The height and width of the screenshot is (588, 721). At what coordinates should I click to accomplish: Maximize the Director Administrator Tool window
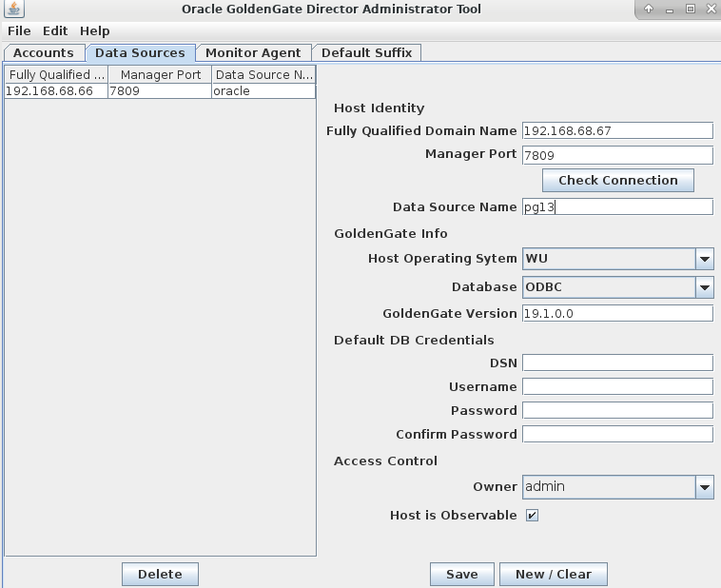[x=691, y=9]
